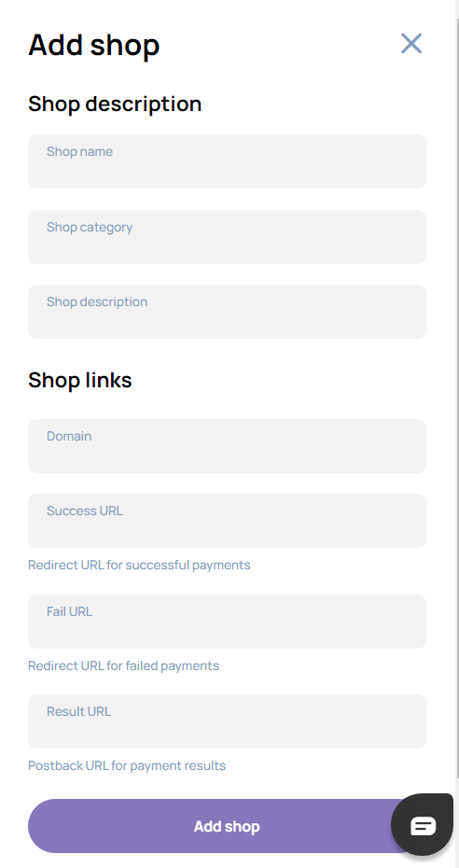Focus the Success URL field

pyautogui.click(x=228, y=521)
